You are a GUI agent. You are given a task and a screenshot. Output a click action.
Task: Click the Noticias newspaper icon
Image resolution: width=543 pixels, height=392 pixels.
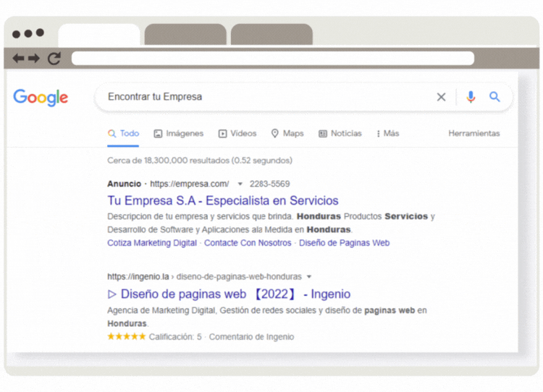[322, 134]
